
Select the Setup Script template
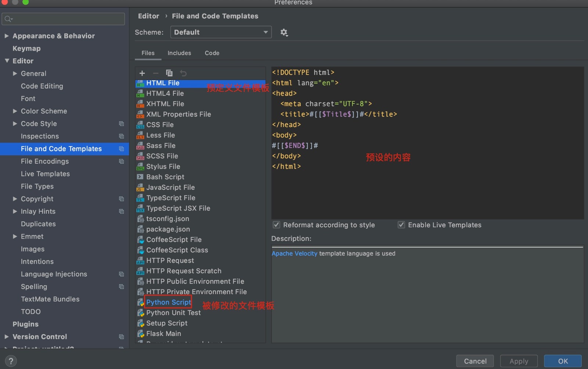167,323
